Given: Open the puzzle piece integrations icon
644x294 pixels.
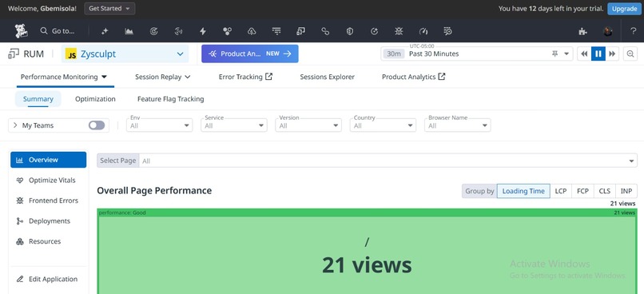Looking at the screenshot, I should pyautogui.click(x=582, y=31).
